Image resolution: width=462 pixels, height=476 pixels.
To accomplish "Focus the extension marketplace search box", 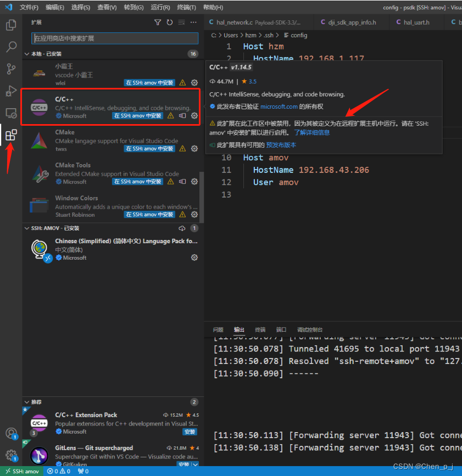I will pos(115,38).
